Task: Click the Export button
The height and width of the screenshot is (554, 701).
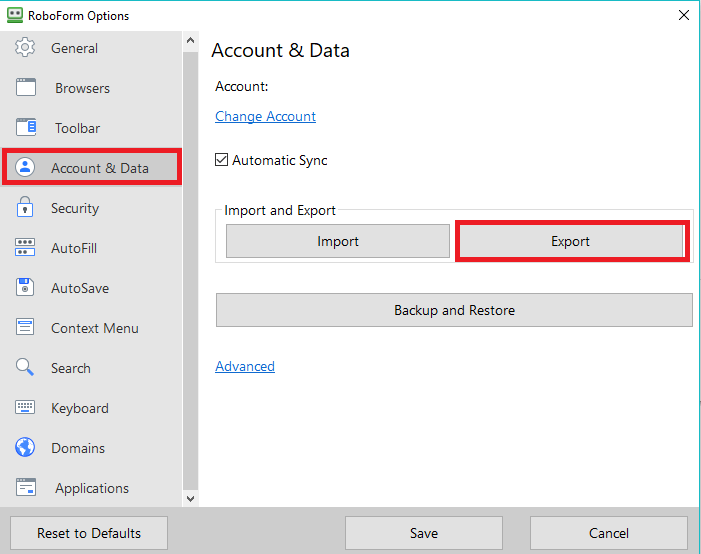Action: (x=572, y=241)
